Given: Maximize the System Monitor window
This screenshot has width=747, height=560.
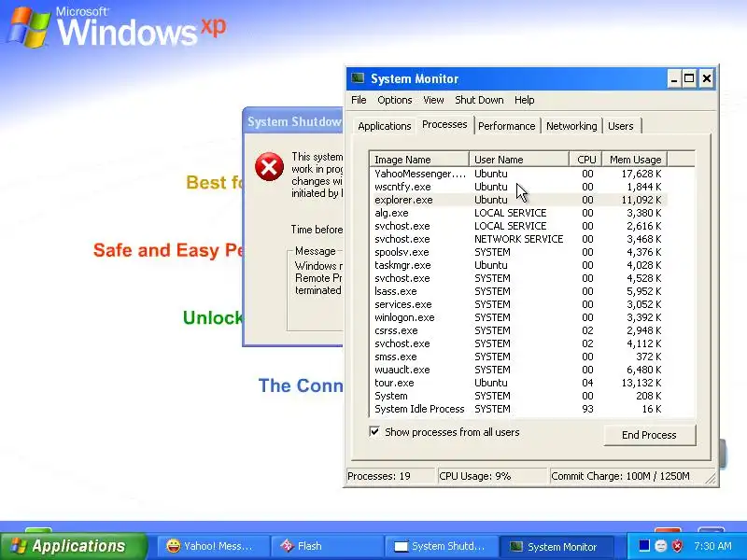Looking at the screenshot, I should [x=689, y=79].
